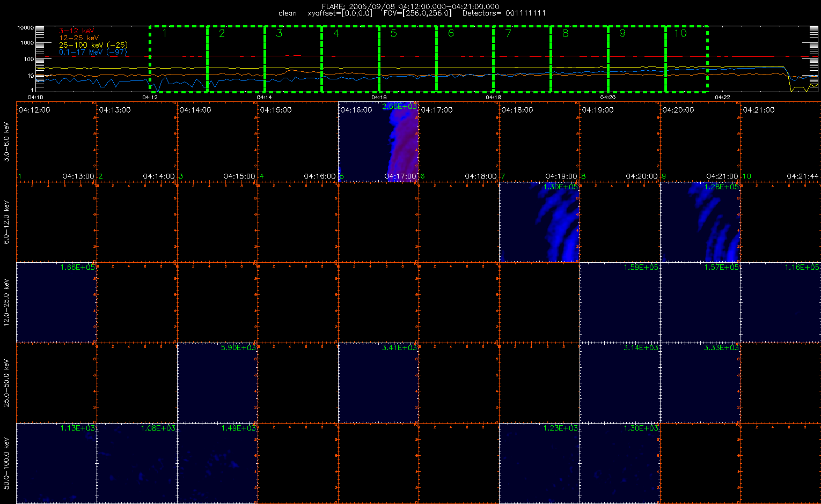Select large interval number 4 in light curve
The image size is (821, 504).
pos(336,33)
